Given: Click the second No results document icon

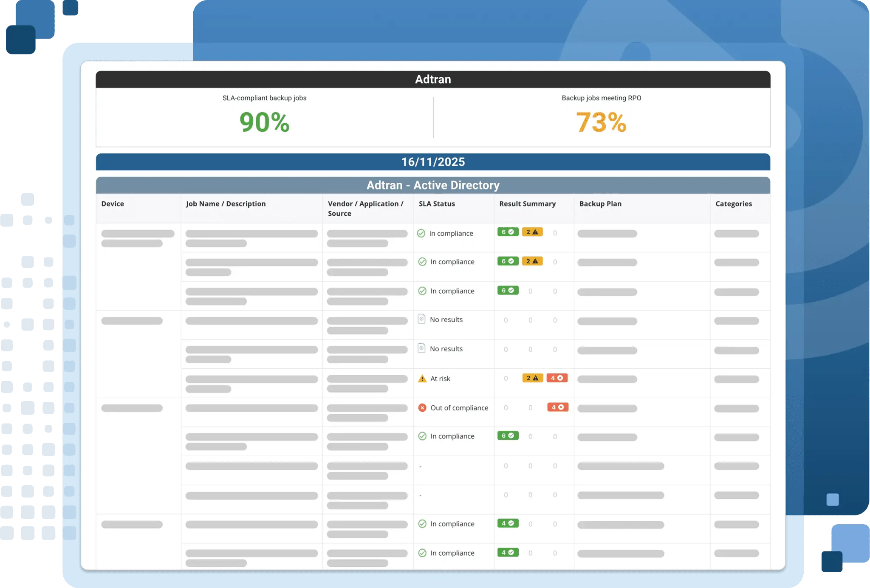Looking at the screenshot, I should click(421, 348).
